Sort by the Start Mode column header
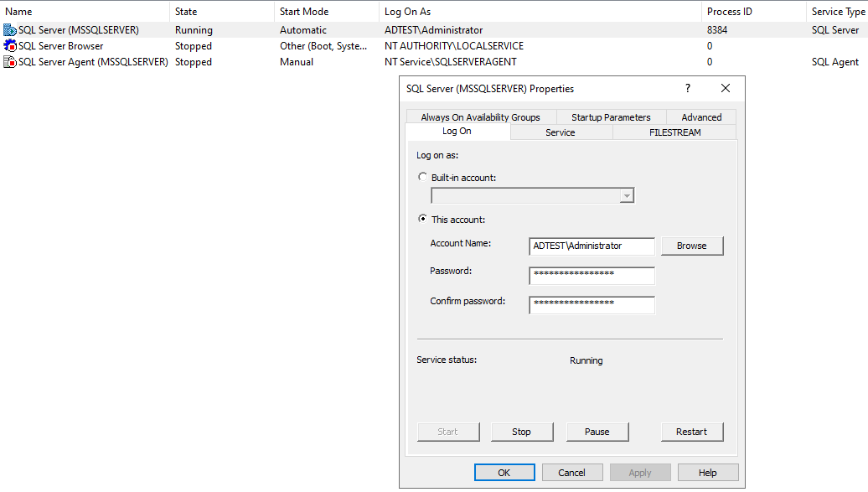 coord(327,11)
